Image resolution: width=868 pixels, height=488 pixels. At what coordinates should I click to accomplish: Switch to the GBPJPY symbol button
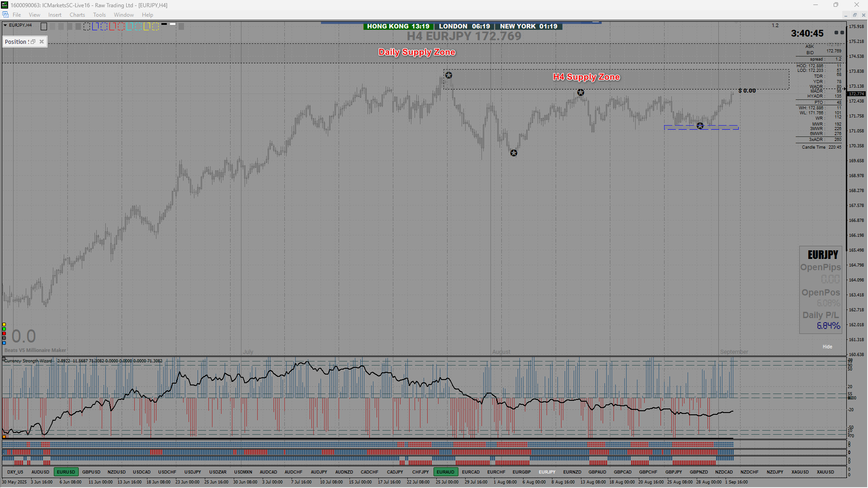673,472
